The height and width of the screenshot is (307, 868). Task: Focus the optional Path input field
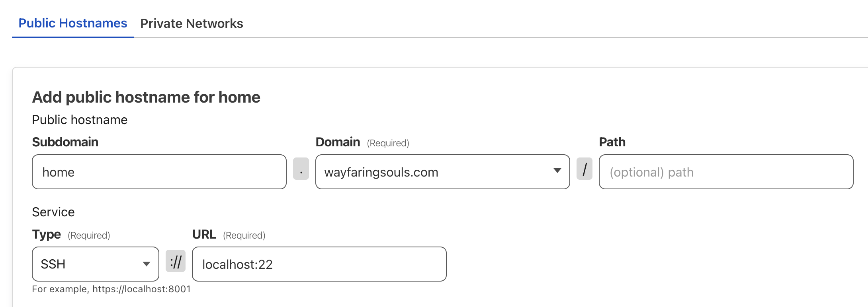pos(725,172)
